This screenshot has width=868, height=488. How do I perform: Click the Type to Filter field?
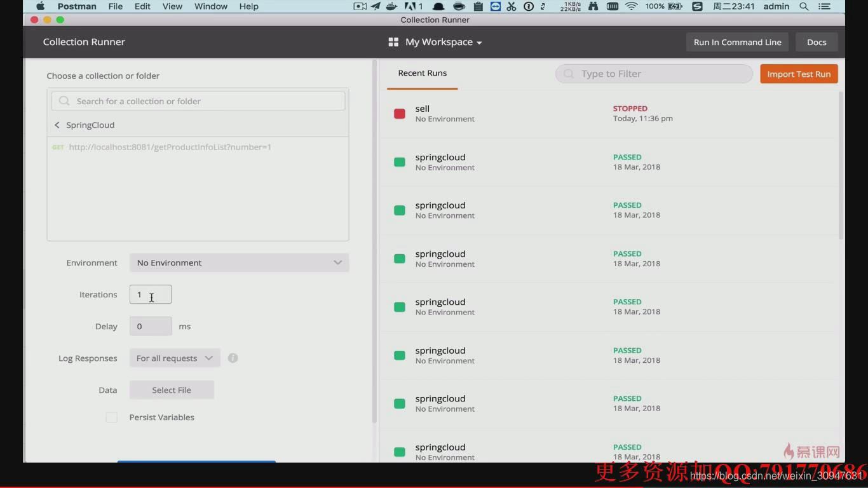[x=654, y=74]
